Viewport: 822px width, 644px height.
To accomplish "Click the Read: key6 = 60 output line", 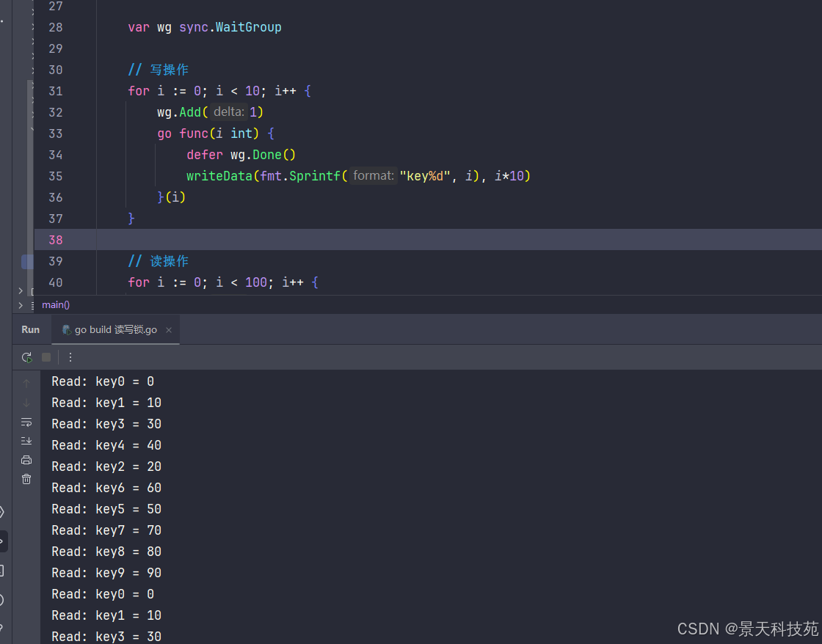I will point(106,488).
